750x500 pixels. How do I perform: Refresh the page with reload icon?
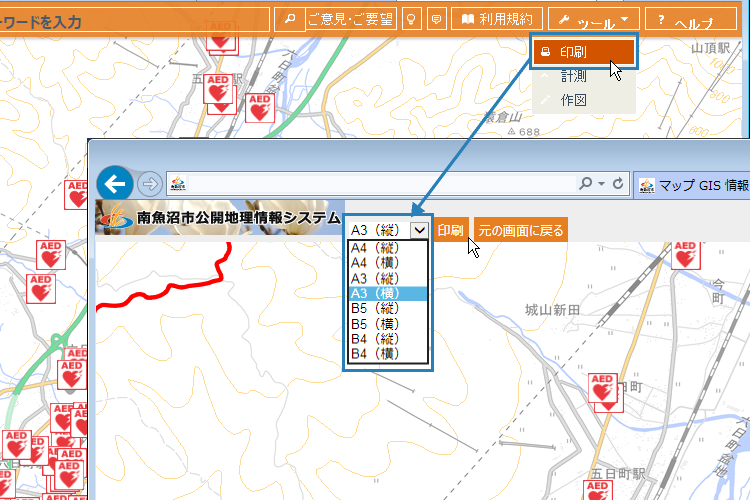pos(618,183)
